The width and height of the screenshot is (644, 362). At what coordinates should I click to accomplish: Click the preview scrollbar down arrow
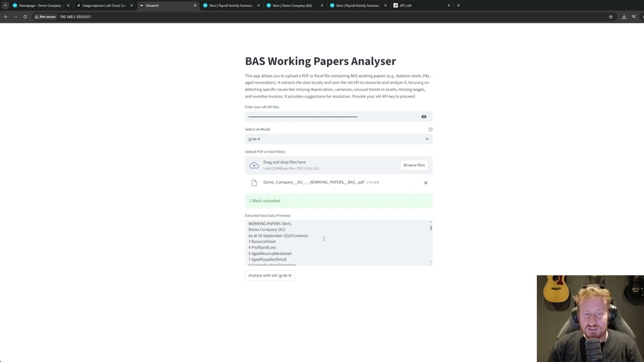(431, 262)
